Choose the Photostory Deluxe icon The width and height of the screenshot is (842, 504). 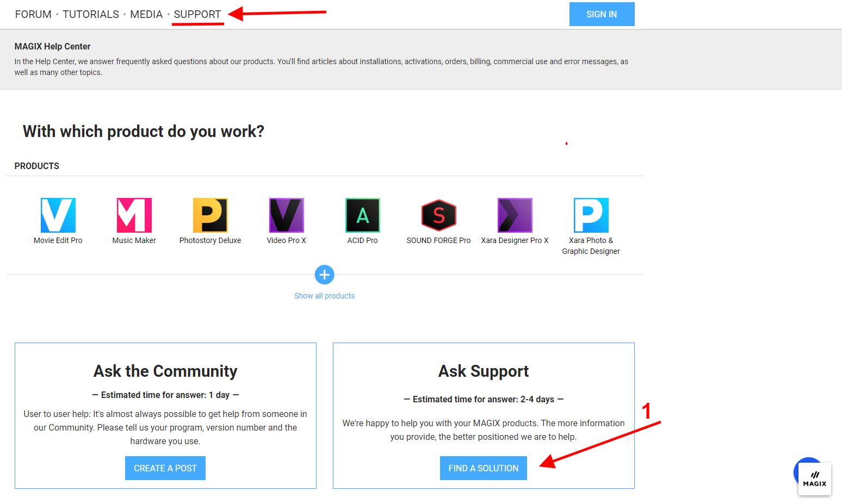pyautogui.click(x=210, y=215)
